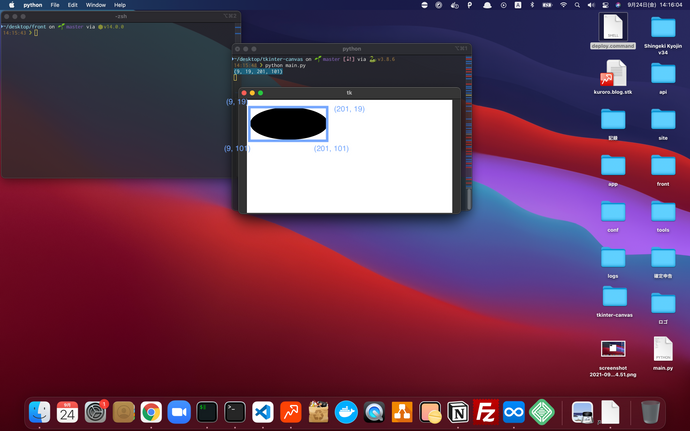Open the green dollar-prompt terminal Dock icon

coord(207,413)
